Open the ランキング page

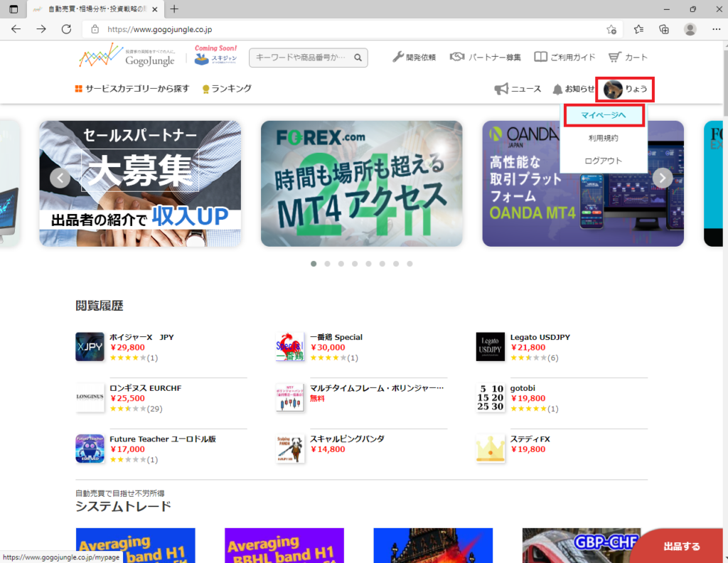tap(227, 89)
